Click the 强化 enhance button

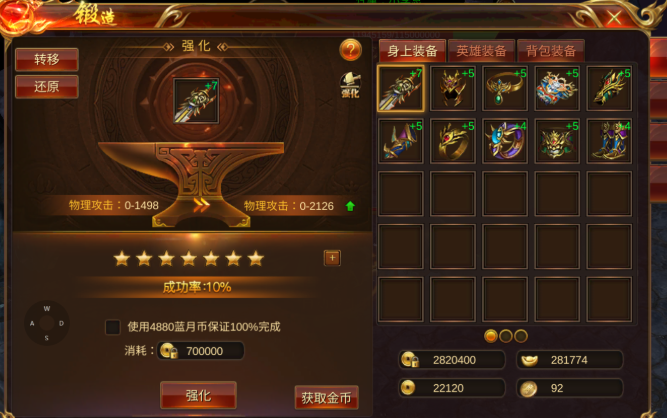coord(198,395)
